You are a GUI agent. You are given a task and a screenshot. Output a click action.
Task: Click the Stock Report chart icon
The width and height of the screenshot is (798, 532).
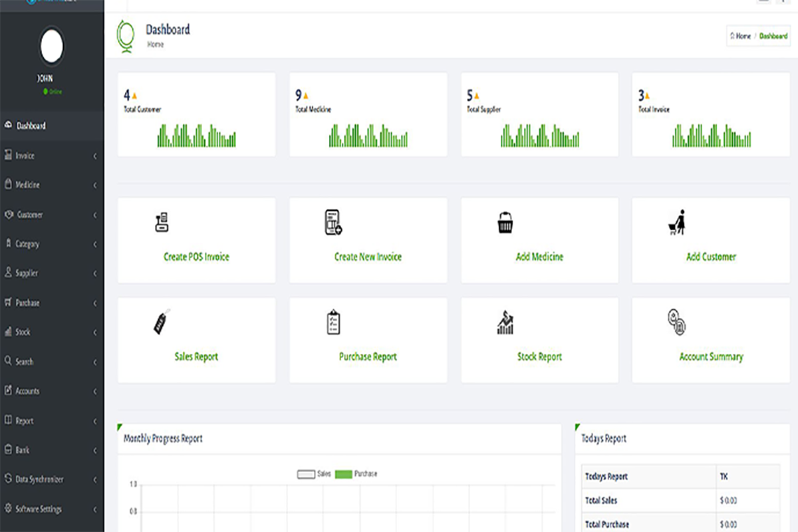(505, 322)
